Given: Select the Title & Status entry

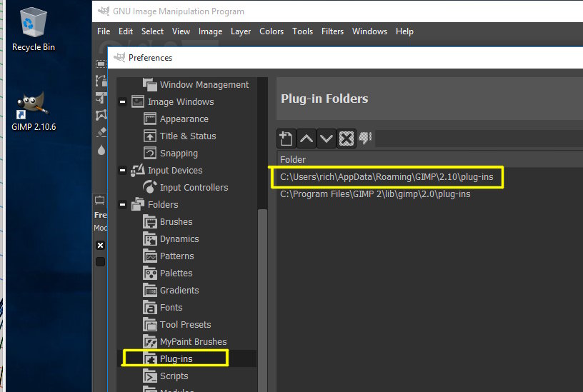Looking at the screenshot, I should coord(188,136).
